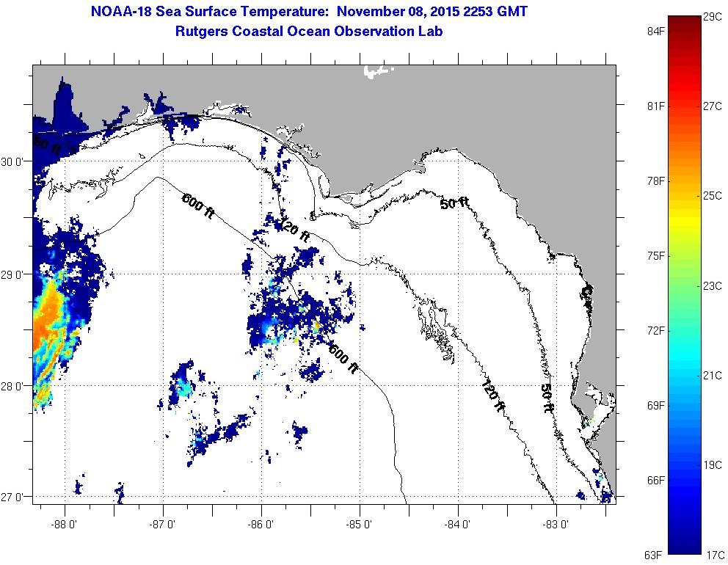The height and width of the screenshot is (565, 728).
Task: Click the 84F label beside color bar
Action: [x=655, y=32]
